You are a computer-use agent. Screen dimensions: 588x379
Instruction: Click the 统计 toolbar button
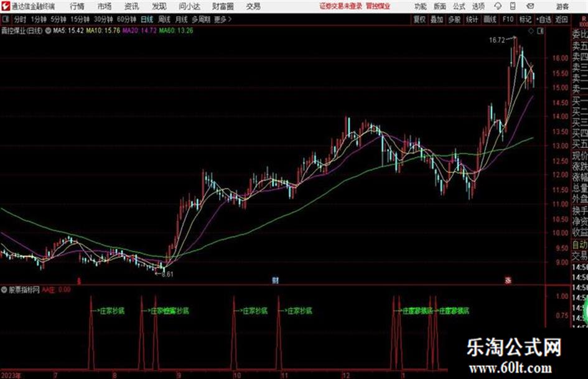472,19
